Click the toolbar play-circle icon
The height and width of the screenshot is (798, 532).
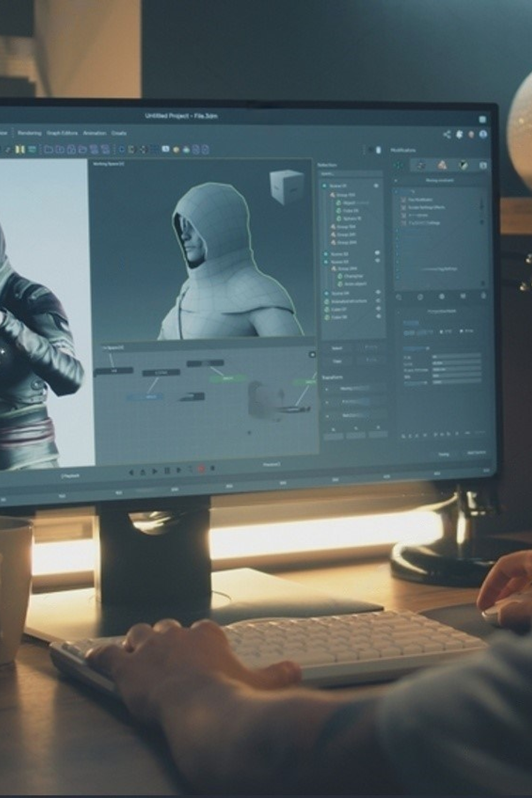coord(121,149)
